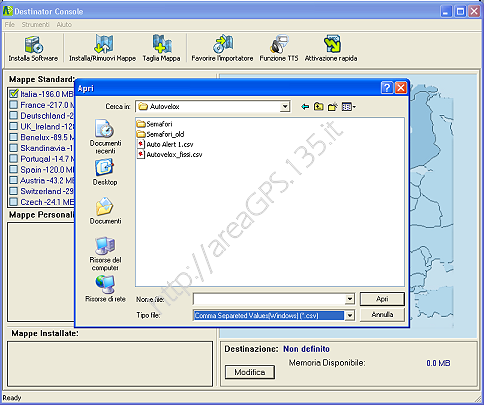484x405 pixels.
Task: Go back using the dialog's back arrow
Action: tap(305, 107)
